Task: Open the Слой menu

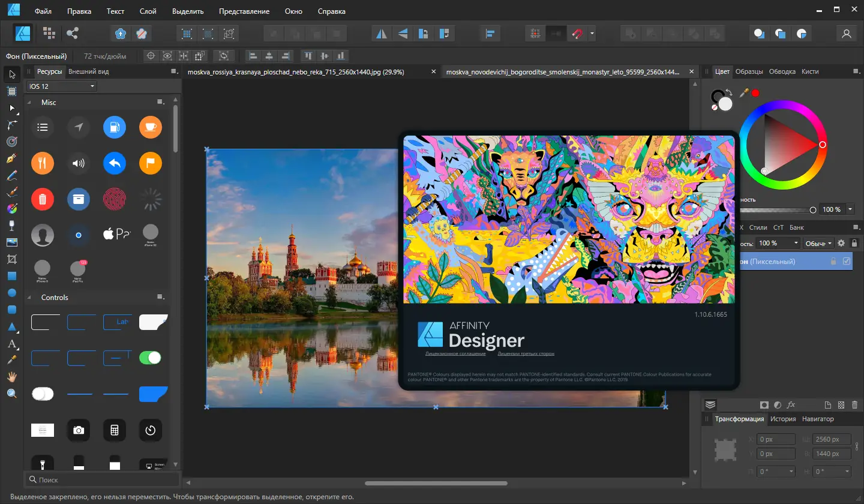Action: (148, 11)
